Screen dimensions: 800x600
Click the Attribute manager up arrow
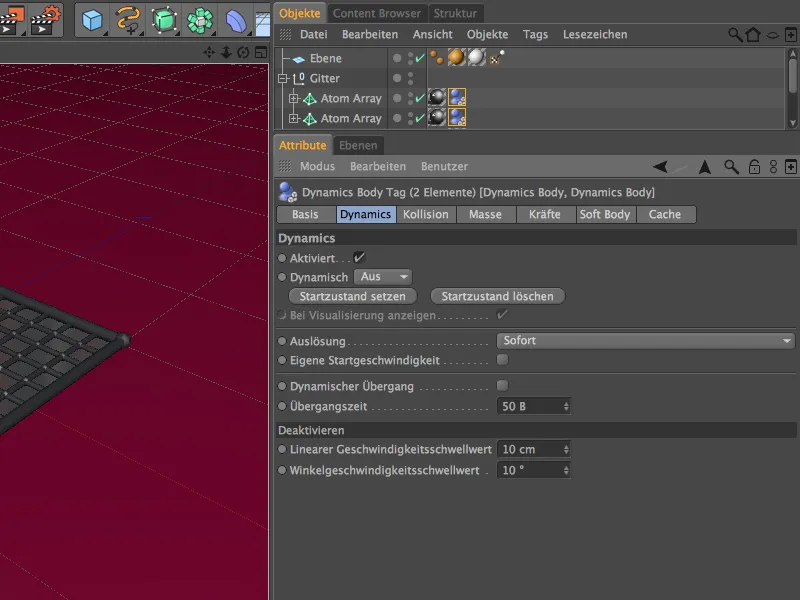coord(705,166)
